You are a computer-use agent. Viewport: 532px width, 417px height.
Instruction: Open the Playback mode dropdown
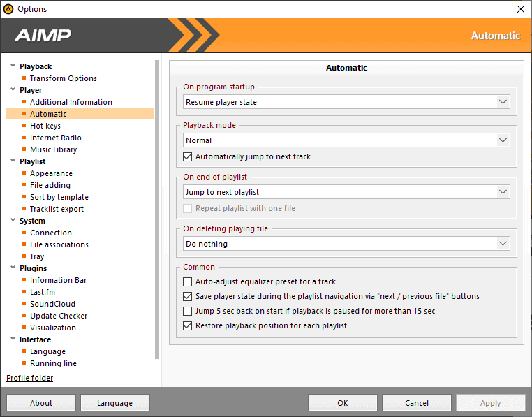click(x=346, y=140)
